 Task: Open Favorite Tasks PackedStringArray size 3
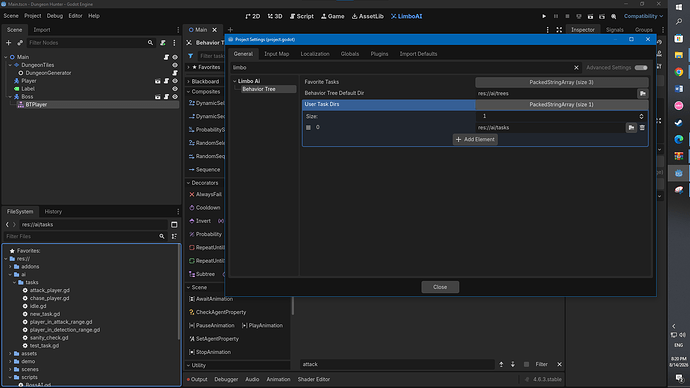[x=562, y=82]
